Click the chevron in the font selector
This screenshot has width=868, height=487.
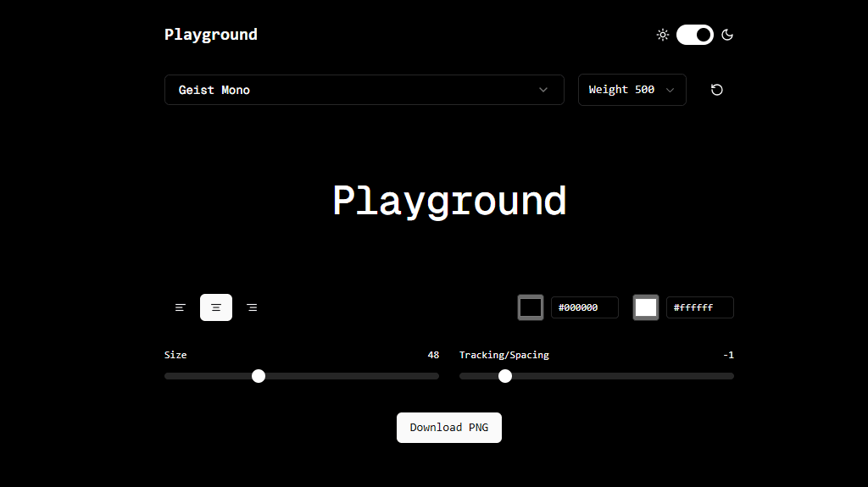point(543,90)
